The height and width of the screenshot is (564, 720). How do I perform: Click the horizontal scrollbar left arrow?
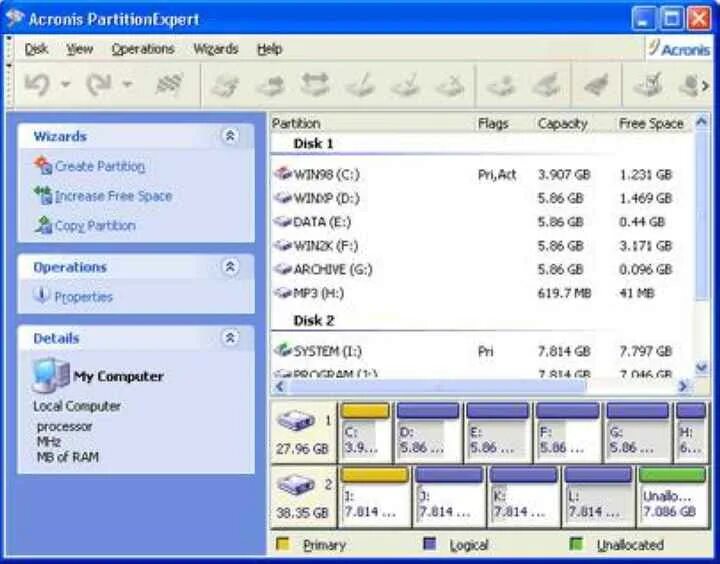279,386
